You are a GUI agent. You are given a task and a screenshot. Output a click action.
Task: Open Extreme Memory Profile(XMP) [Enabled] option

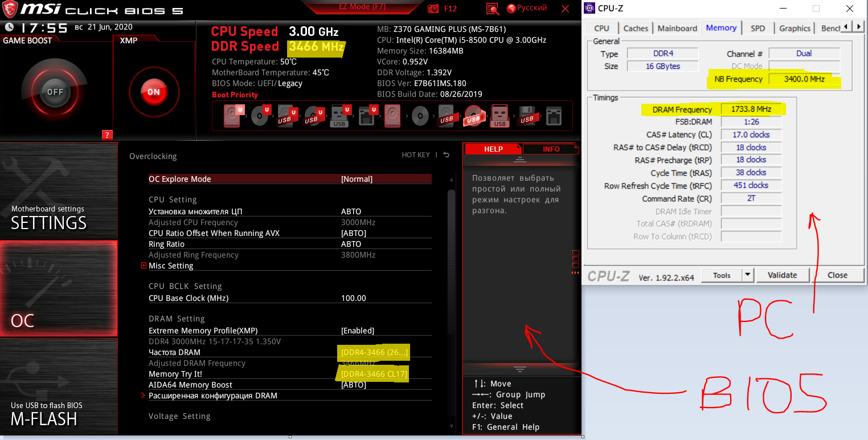[289, 331]
